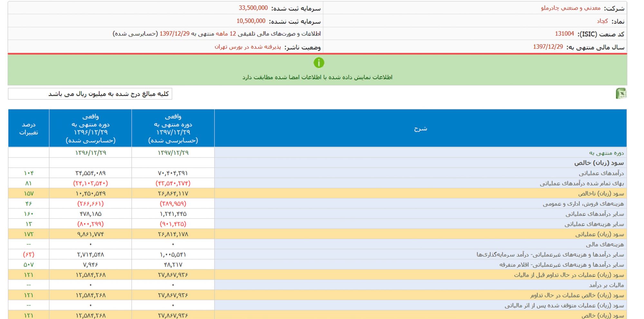Click the registered capital value 33,500,000

pos(253,8)
